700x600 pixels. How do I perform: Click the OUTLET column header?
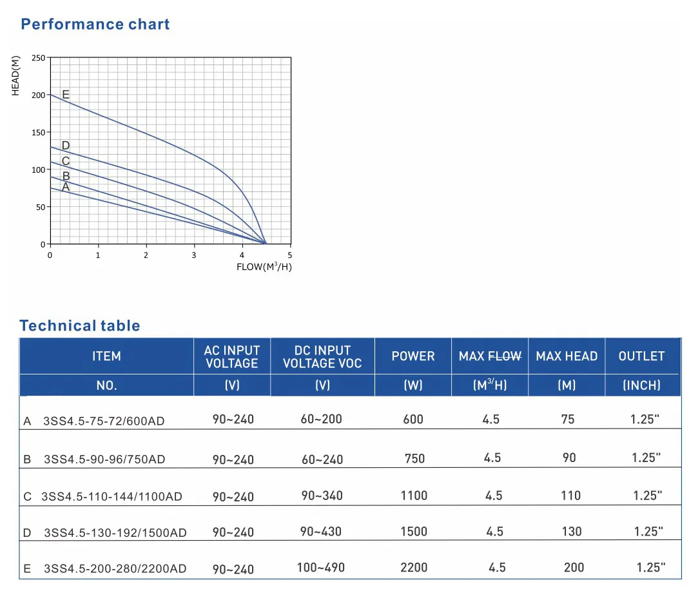pyautogui.click(x=641, y=356)
